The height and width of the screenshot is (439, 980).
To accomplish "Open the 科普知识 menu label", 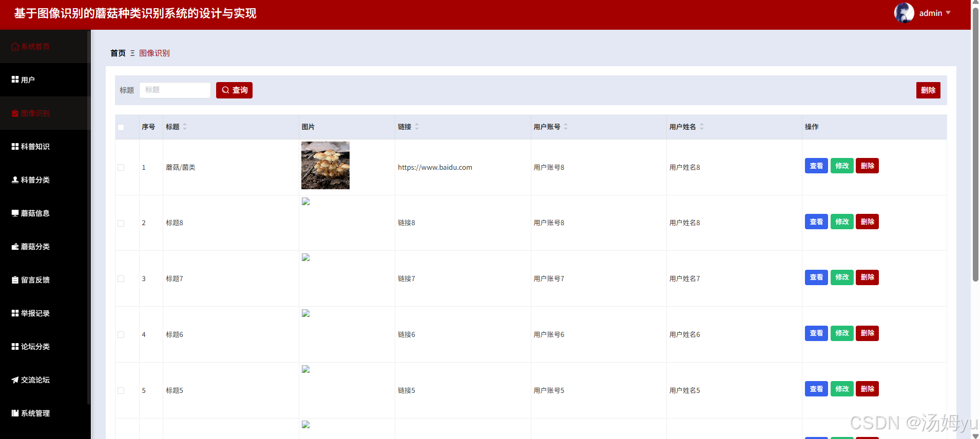I will pyautogui.click(x=35, y=147).
